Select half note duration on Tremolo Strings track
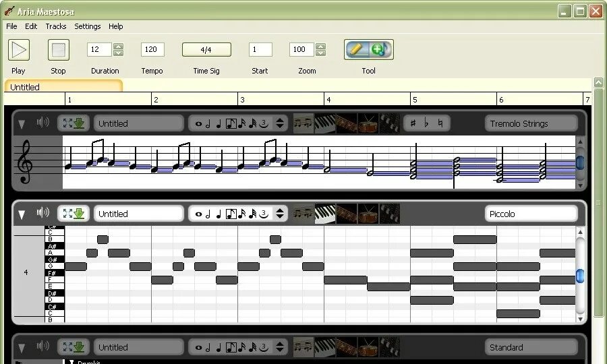This screenshot has height=364, width=607. 208,124
